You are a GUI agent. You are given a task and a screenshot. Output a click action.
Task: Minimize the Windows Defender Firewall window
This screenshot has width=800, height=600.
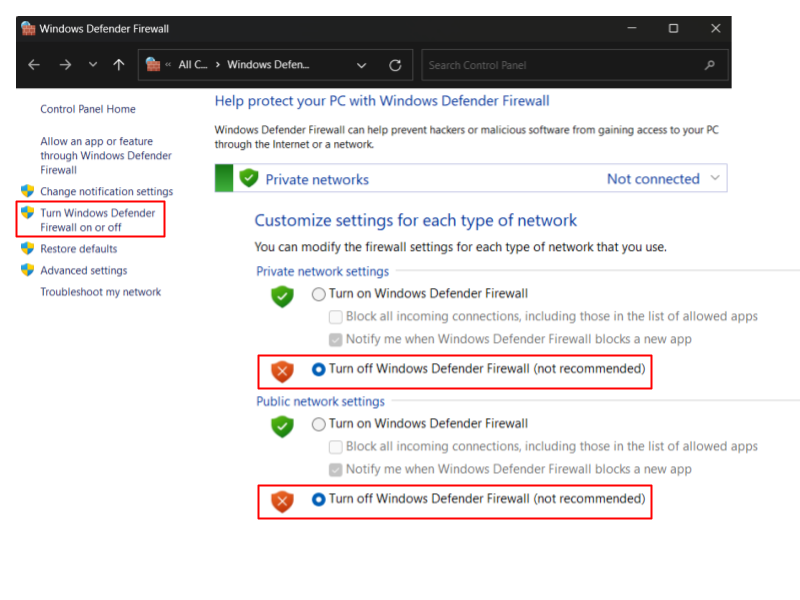click(x=632, y=29)
